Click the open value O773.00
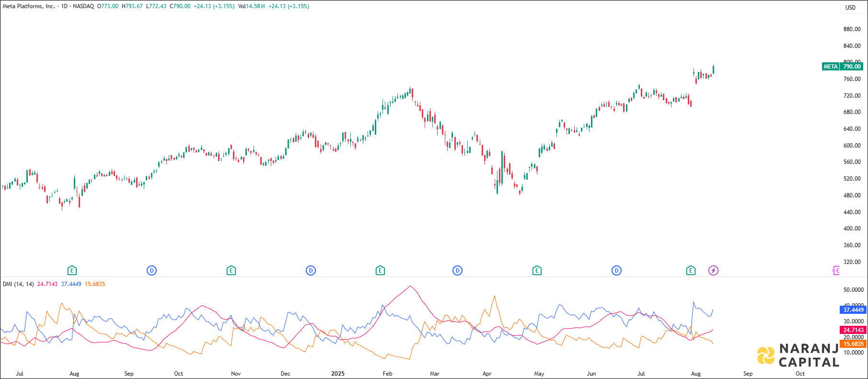Image resolution: width=868 pixels, height=379 pixels. point(108,6)
